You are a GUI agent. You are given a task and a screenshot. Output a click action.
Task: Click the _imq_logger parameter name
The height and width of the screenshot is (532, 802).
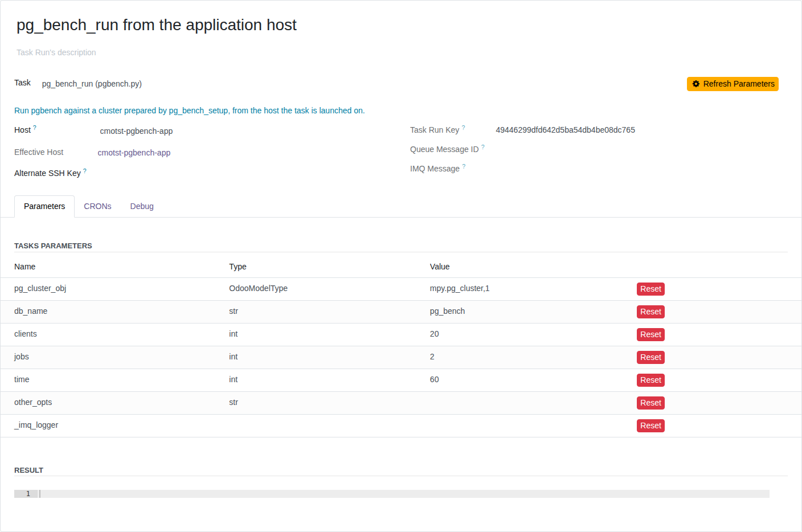tap(36, 425)
